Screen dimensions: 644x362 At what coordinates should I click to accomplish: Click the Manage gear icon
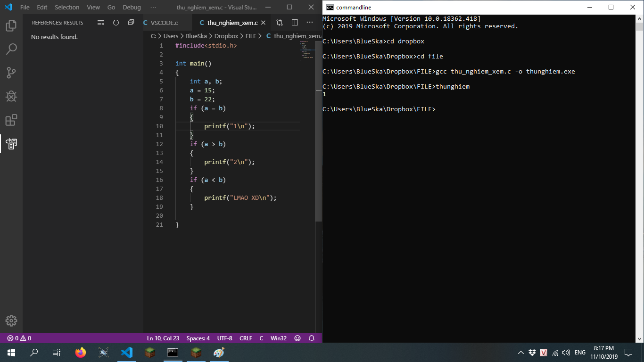pos(11,321)
